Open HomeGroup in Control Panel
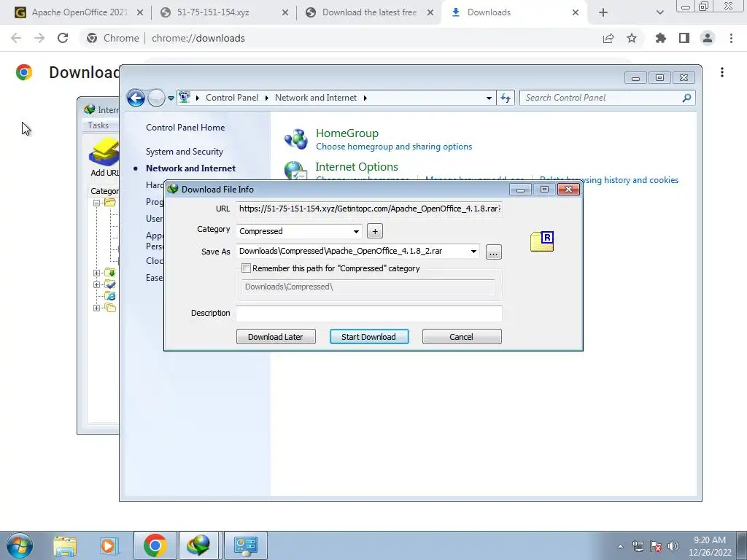Viewport: 747px width, 560px height. tap(347, 133)
